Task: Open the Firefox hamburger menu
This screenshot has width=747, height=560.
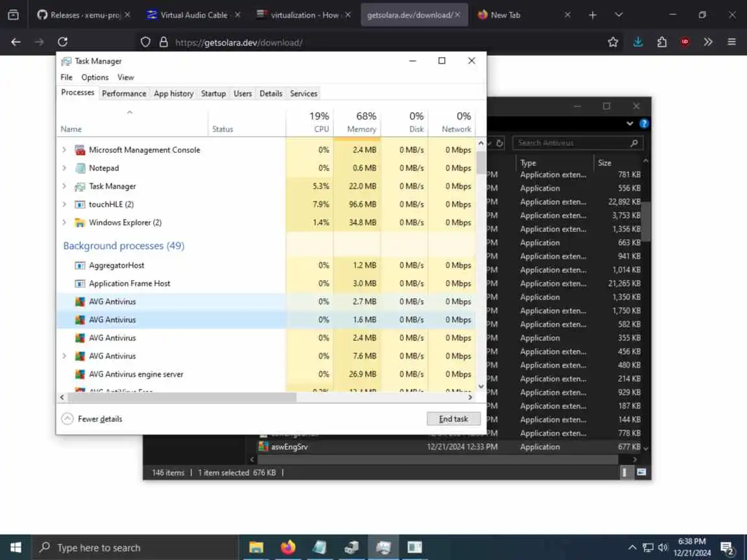Action: [x=731, y=42]
